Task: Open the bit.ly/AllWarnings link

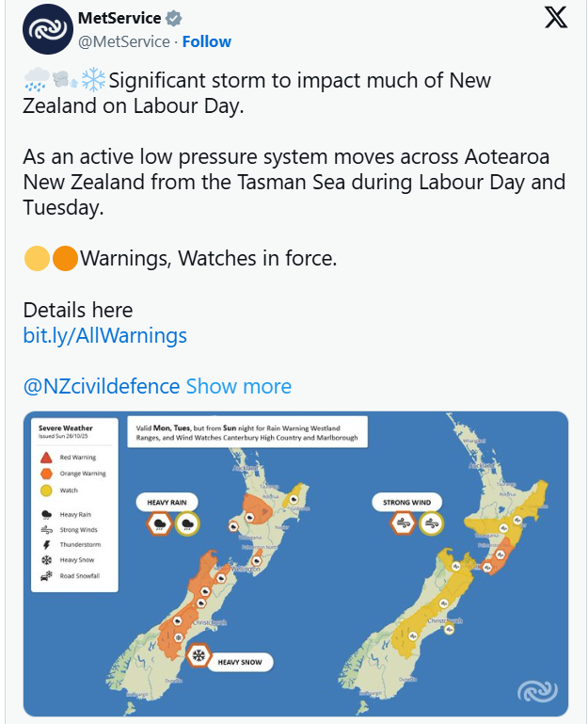Action: point(104,335)
